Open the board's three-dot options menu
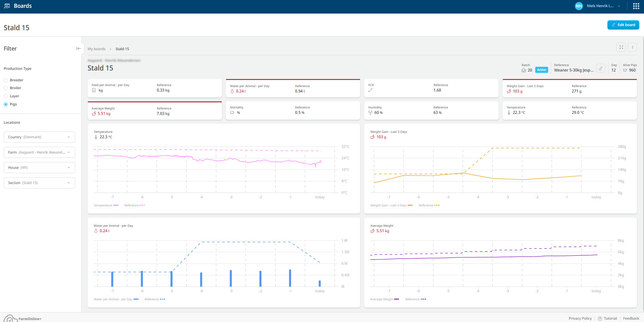644x322 pixels. click(632, 47)
